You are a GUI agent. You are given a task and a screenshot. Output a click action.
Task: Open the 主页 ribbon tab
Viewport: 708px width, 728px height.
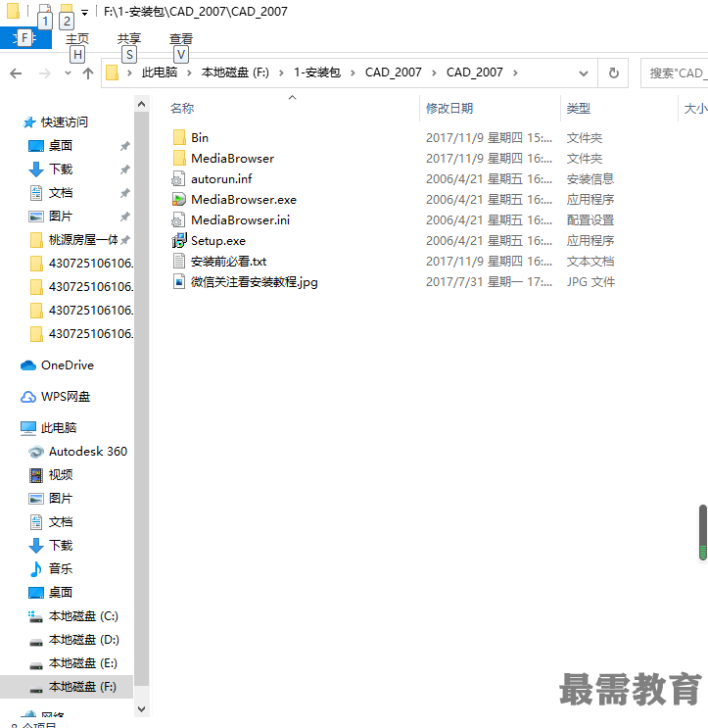77,38
